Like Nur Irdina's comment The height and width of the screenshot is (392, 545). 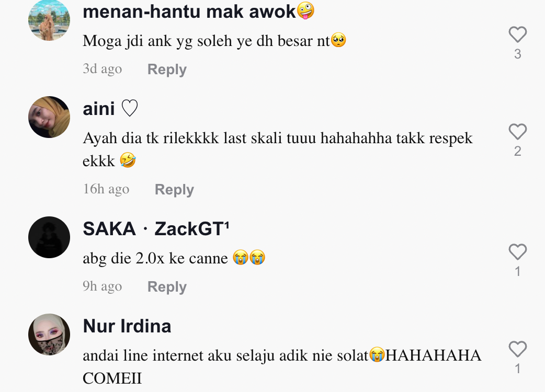[518, 349]
